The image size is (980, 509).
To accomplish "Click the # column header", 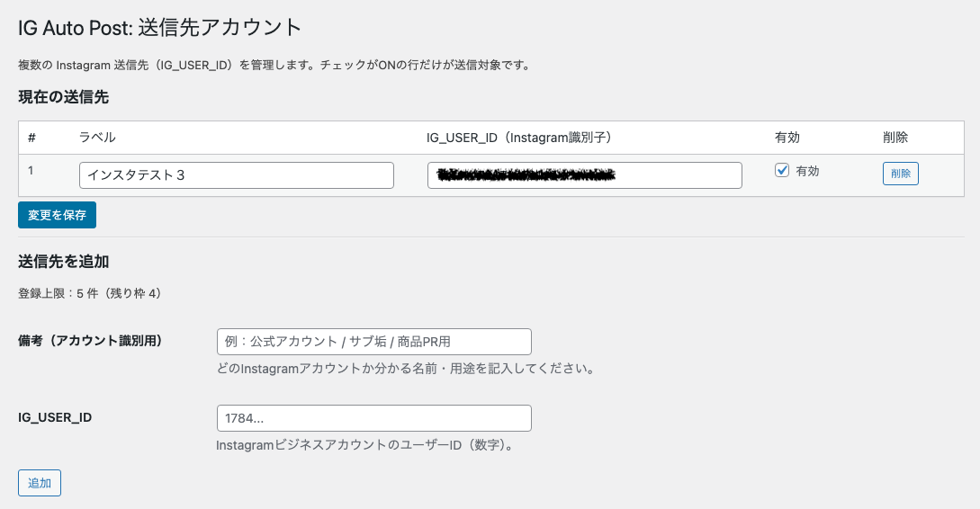I will [x=31, y=138].
